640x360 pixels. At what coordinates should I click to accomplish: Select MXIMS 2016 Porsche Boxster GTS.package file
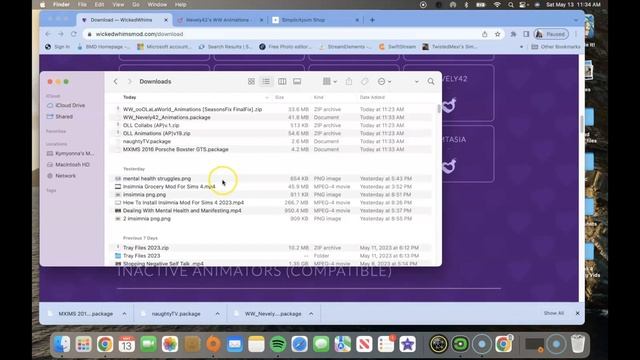pyautogui.click(x=270, y=149)
